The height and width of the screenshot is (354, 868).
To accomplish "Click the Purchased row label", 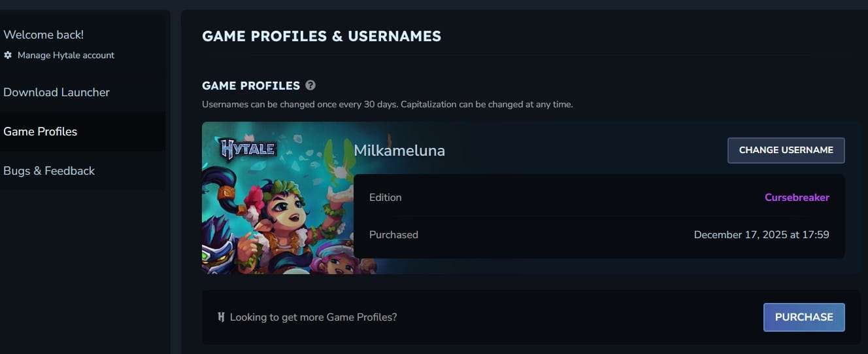I will click(x=393, y=234).
